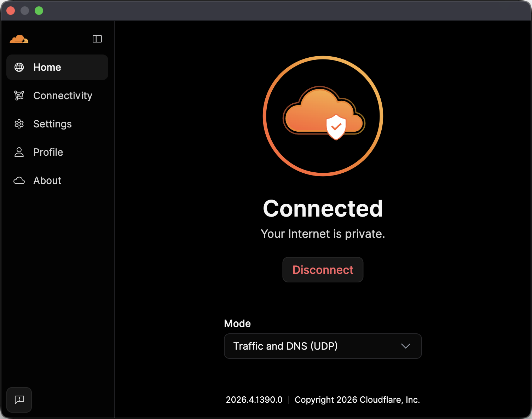Click the network icon beside Connectivity
532x419 pixels.
pos(19,96)
